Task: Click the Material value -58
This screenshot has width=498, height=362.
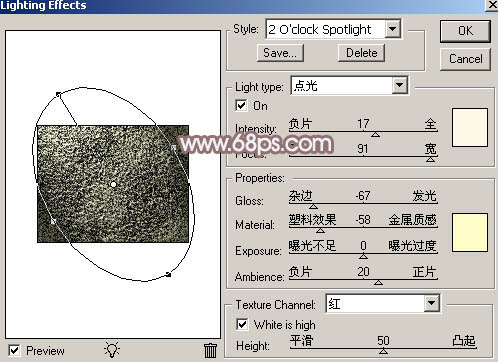Action: (x=363, y=220)
